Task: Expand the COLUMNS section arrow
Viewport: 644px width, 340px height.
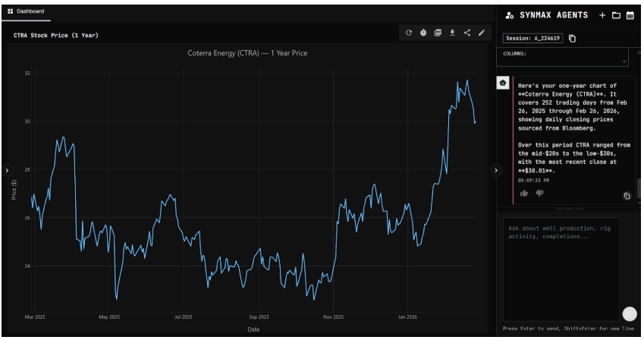Action: (x=624, y=61)
